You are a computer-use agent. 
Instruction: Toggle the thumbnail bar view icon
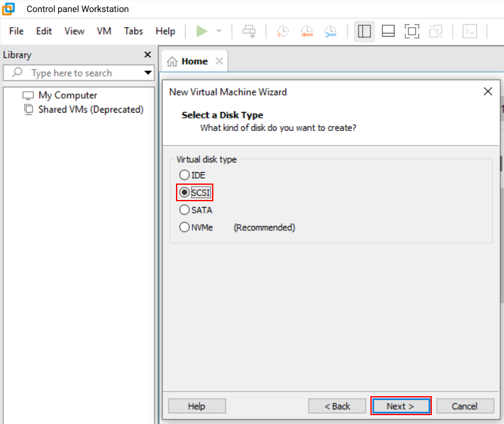coord(388,32)
